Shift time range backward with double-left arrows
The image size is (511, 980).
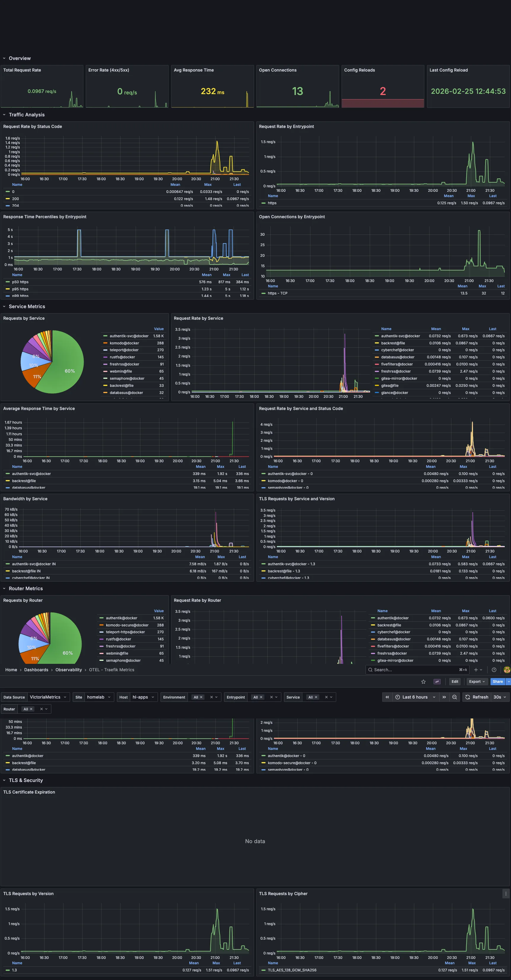(387, 697)
